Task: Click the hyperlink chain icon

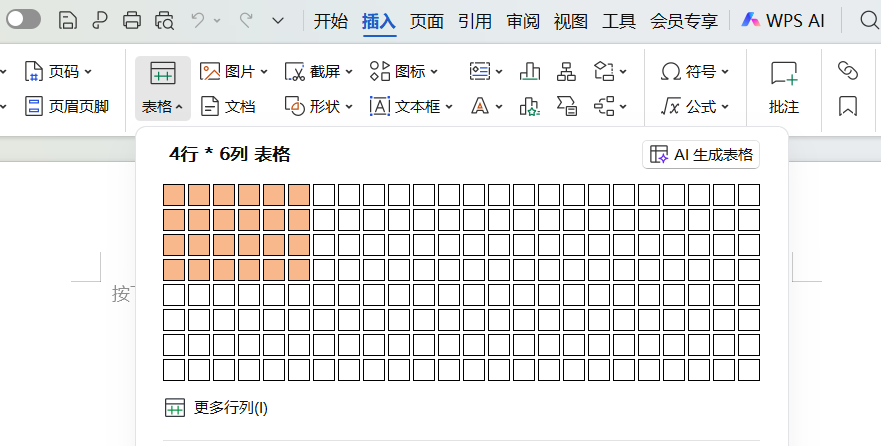Action: [x=848, y=71]
